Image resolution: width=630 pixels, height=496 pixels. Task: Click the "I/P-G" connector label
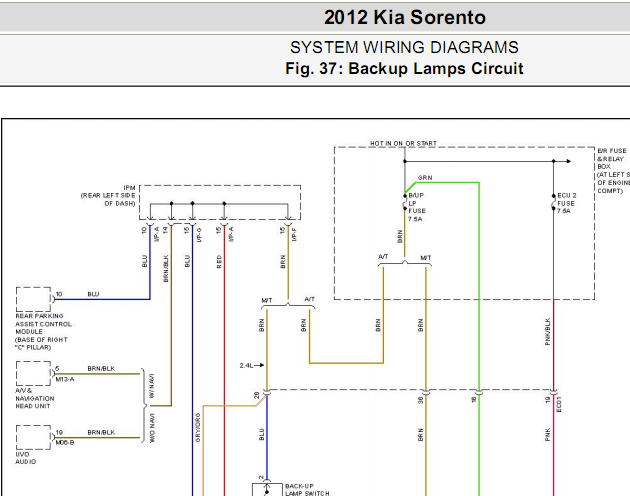click(199, 235)
